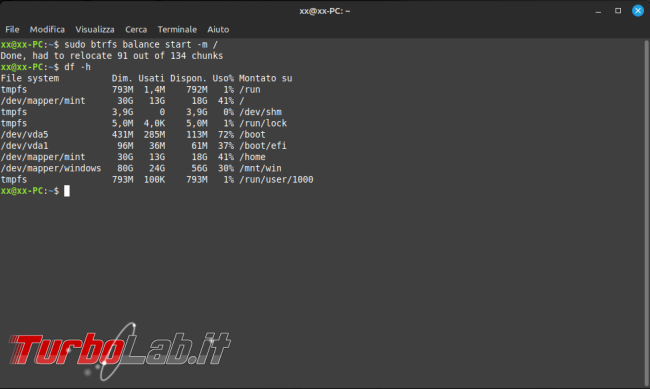Click the '/dev/vda5' filesystem entry
Image resolution: width=650 pixels, height=389 pixels.
tap(24, 134)
